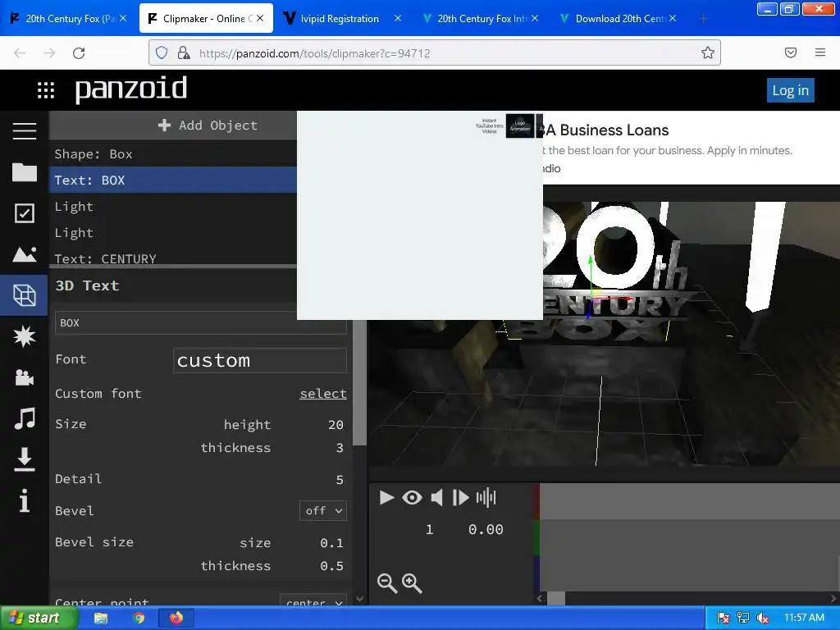The height and width of the screenshot is (630, 840).
Task: Zoom out the timeline
Action: [x=387, y=583]
